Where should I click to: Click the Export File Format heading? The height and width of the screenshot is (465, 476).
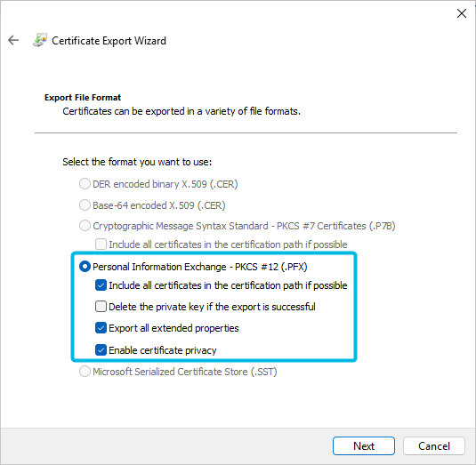coord(83,98)
